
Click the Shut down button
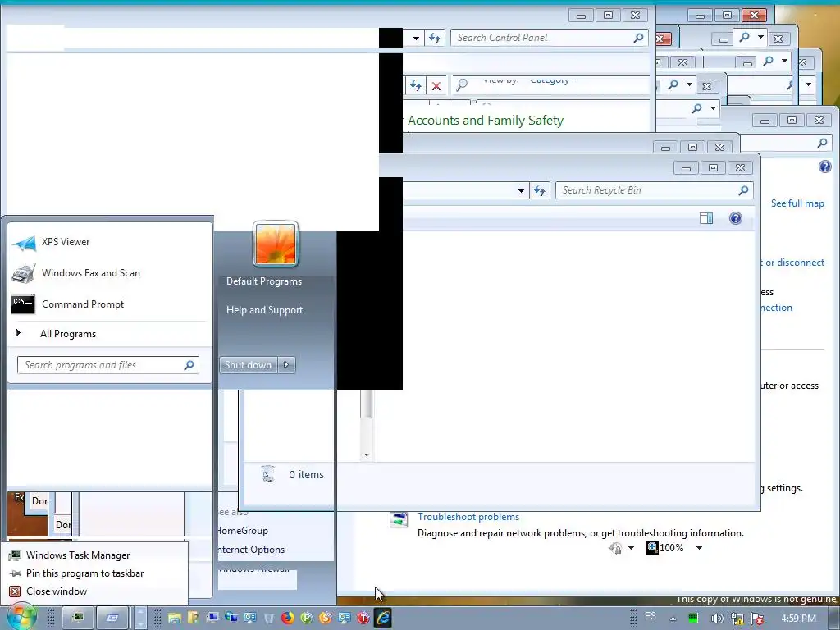[248, 365]
